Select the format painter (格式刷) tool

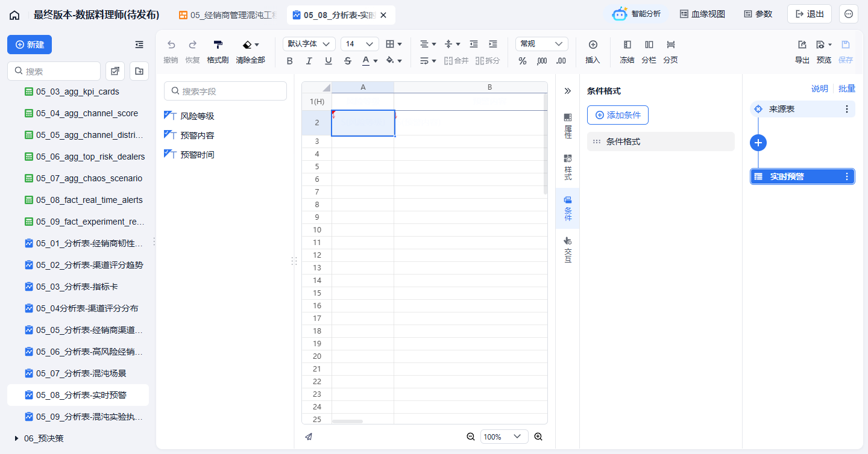tap(218, 52)
